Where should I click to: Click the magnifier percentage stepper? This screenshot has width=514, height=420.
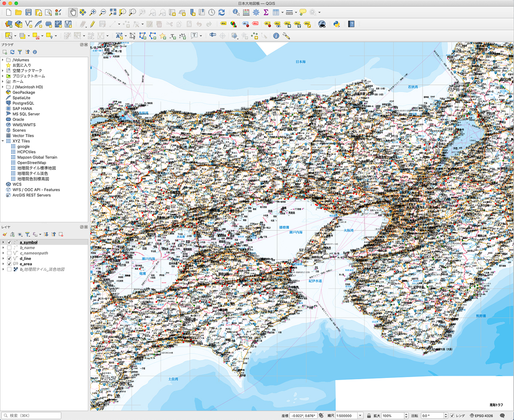click(406, 416)
